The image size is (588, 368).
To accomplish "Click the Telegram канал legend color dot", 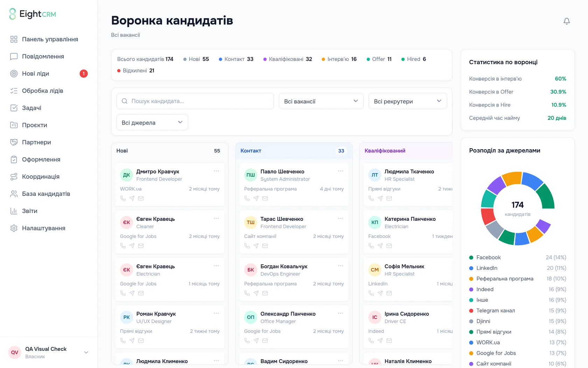I will 471,311.
